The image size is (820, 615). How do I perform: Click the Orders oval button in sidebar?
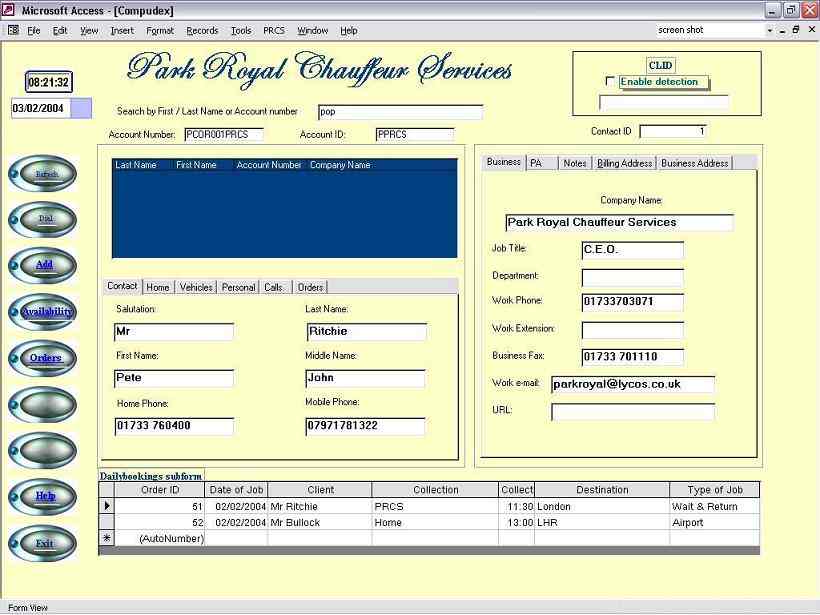click(x=43, y=358)
